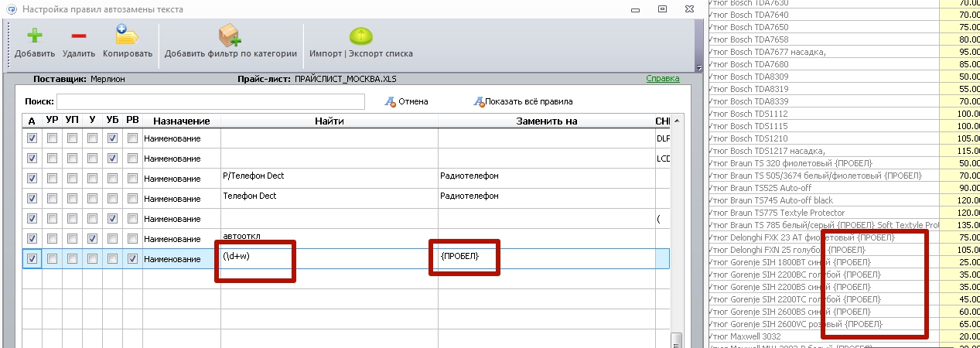This screenshot has width=980, height=348.
Task: Click the А column header
Action: click(32, 121)
